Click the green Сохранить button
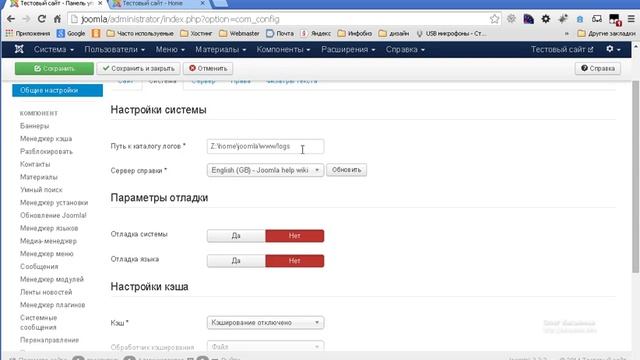The image size is (640, 360). point(54,68)
